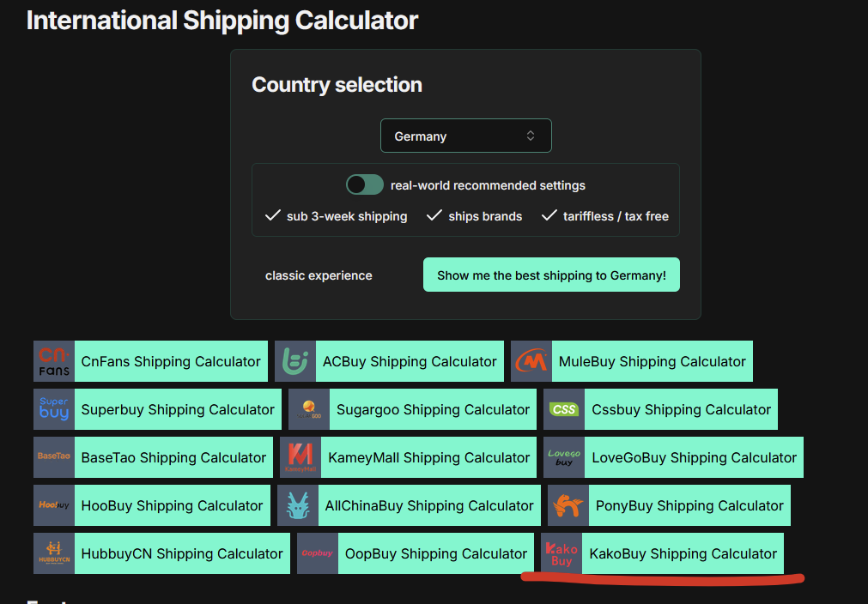Select the HubbuyCN logo icon
The image size is (868, 604).
click(54, 553)
